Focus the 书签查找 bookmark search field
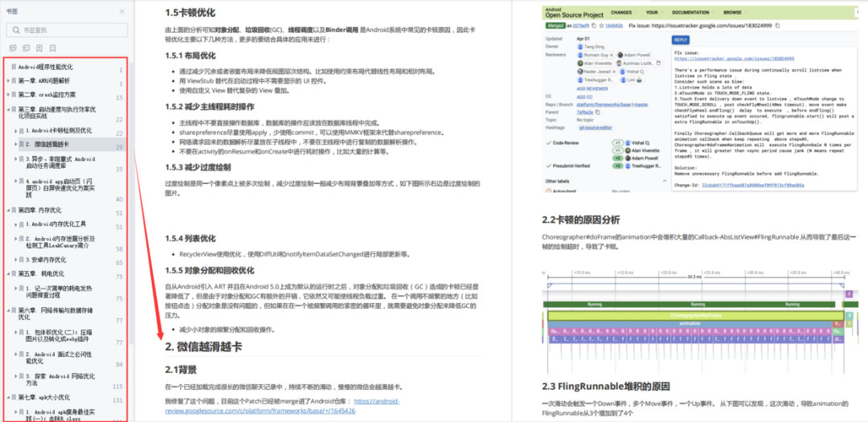868x422 pixels. (x=67, y=30)
